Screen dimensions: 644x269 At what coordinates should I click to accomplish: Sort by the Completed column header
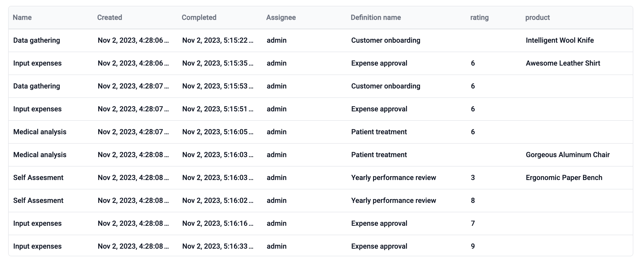[199, 17]
